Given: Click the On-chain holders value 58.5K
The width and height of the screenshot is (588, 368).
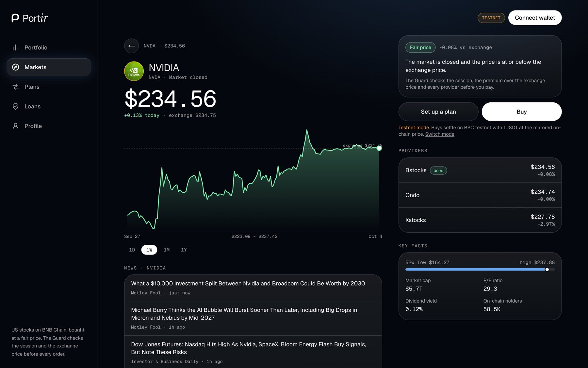Looking at the screenshot, I should (492, 309).
